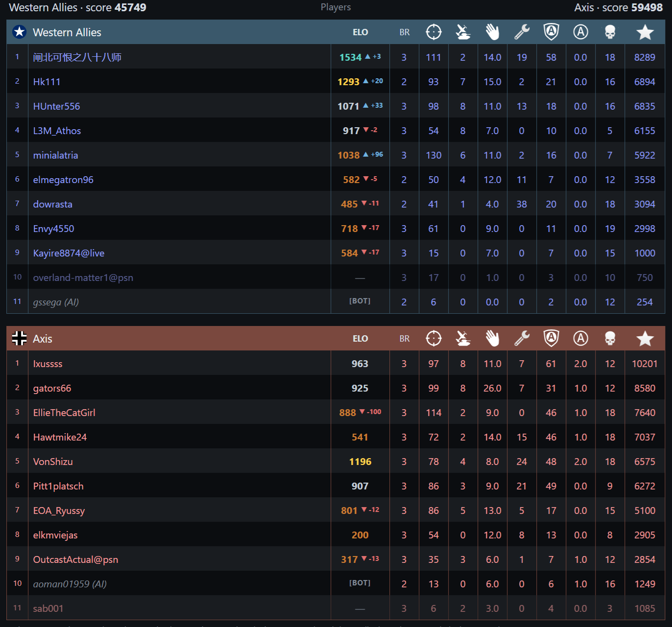
Task: Select the Players tab label
Action: pyautogui.click(x=336, y=7)
